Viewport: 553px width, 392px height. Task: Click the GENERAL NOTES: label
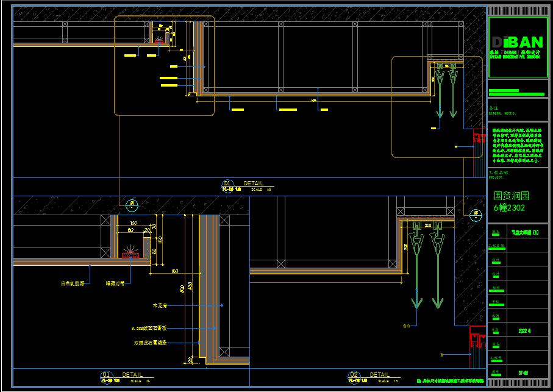(x=502, y=113)
